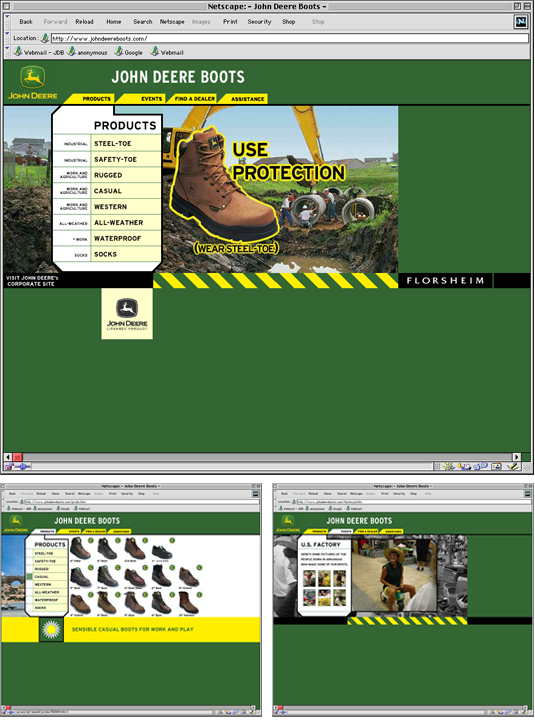Click the Shop toolbar button

pos(288,22)
